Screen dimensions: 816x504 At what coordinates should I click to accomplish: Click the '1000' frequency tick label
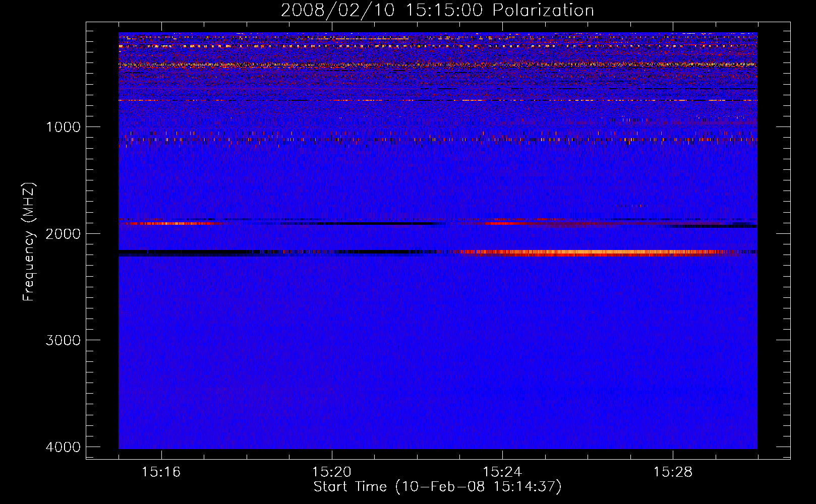click(x=63, y=127)
